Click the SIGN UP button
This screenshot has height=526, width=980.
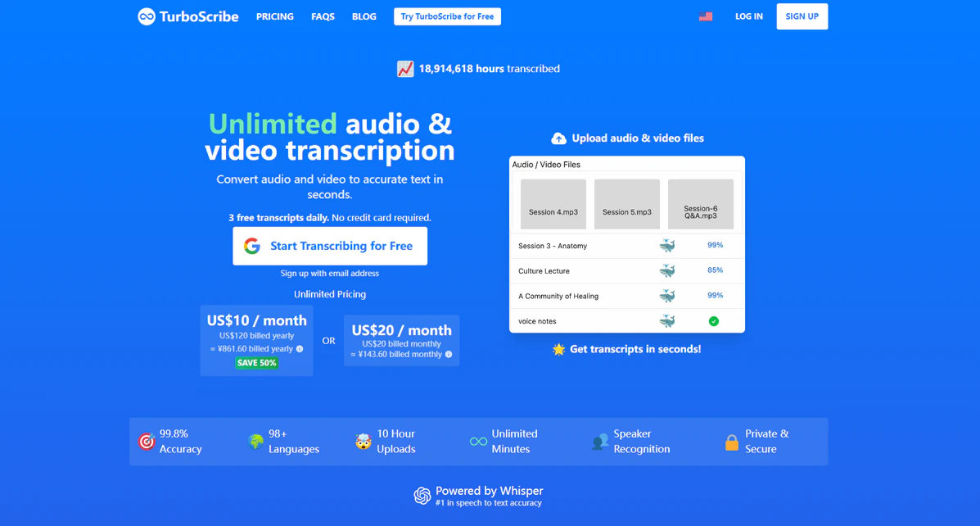pyautogui.click(x=802, y=17)
